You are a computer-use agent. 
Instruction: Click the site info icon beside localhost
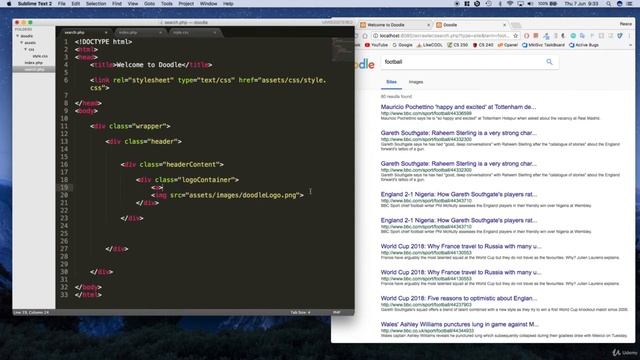point(376,36)
